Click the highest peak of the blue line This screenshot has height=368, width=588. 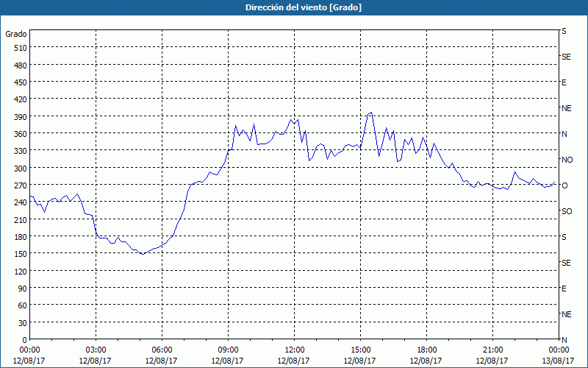tap(371, 113)
